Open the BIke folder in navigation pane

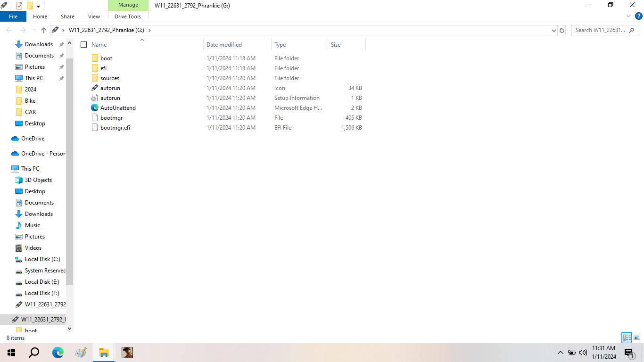(x=30, y=101)
